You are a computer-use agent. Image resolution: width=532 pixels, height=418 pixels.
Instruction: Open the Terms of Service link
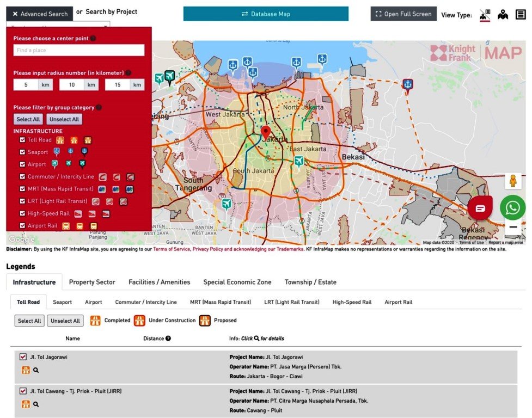[172, 249]
